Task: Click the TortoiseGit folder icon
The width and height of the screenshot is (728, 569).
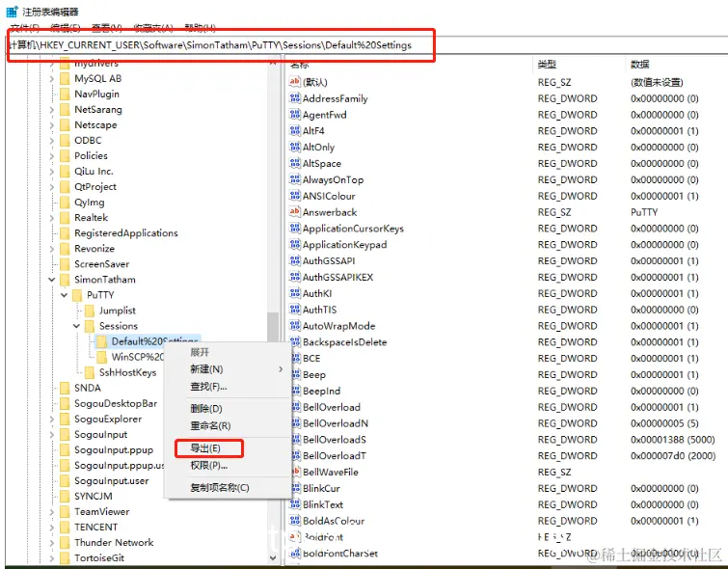Action: click(x=65, y=557)
